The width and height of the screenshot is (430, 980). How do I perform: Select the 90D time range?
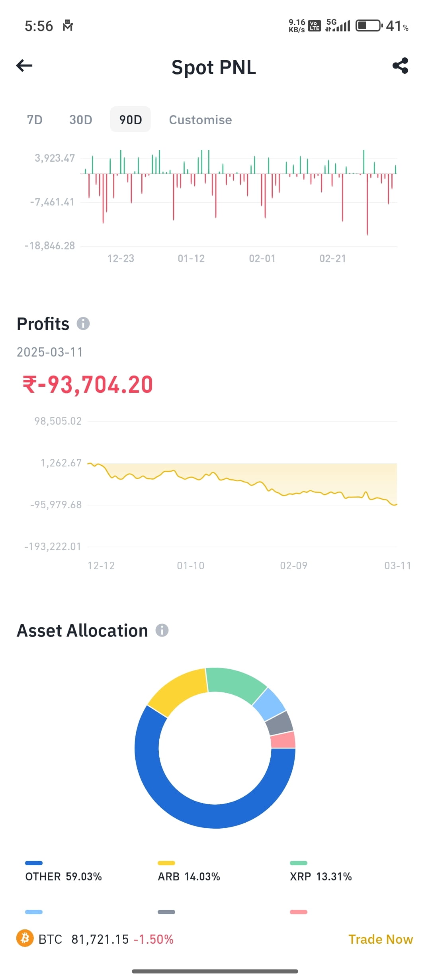coord(131,120)
